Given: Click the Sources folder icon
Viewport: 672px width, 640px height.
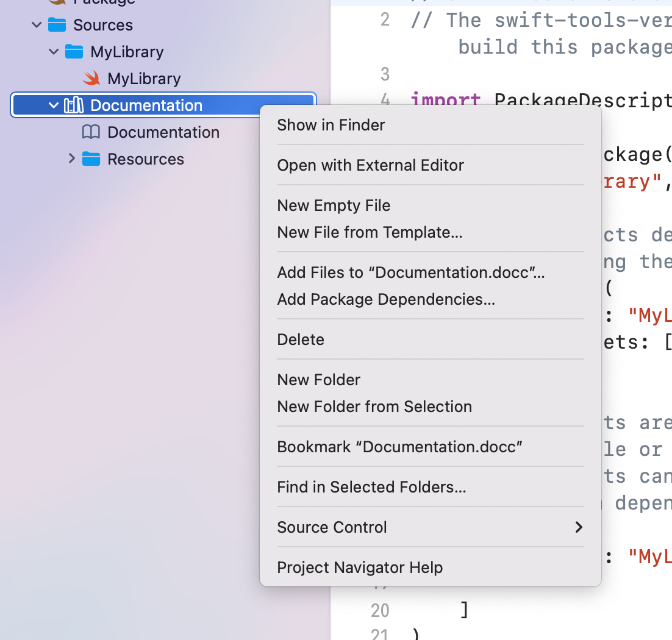Looking at the screenshot, I should coord(57,25).
